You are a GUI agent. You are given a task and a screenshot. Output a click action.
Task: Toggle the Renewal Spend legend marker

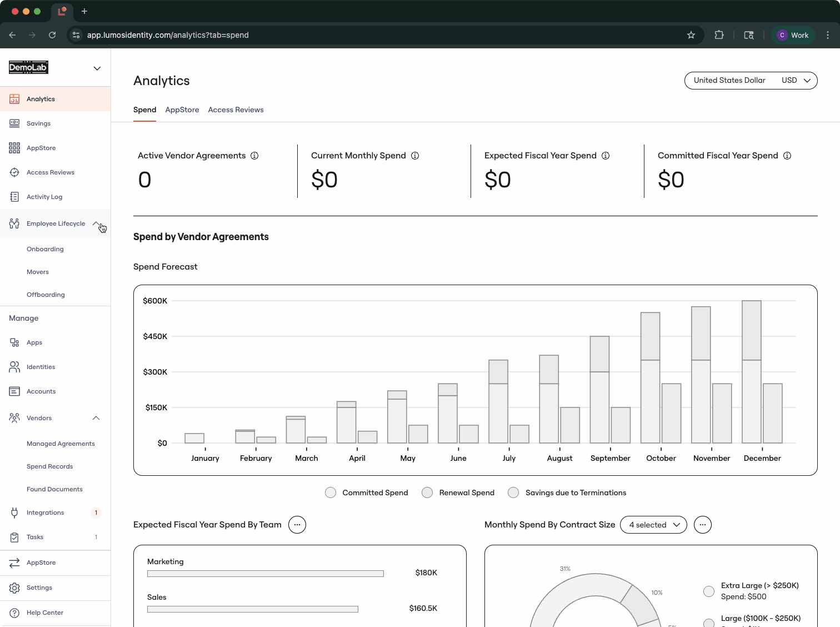coord(427,492)
